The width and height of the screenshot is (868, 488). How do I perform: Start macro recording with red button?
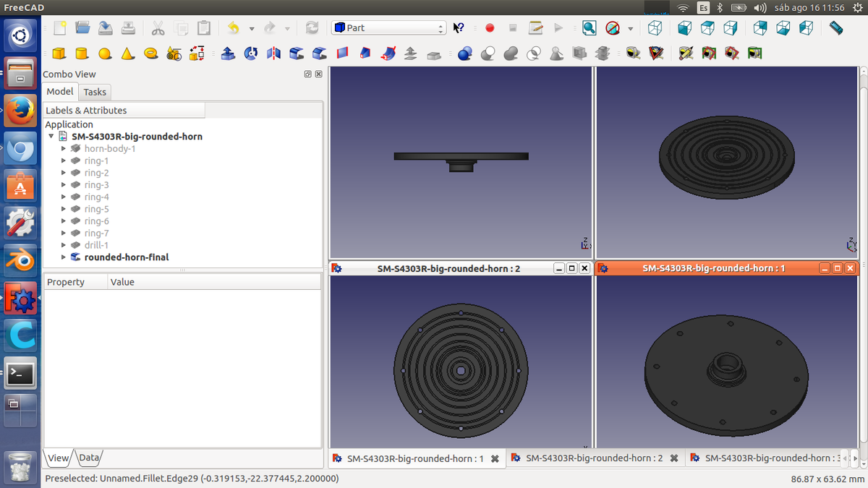click(490, 28)
